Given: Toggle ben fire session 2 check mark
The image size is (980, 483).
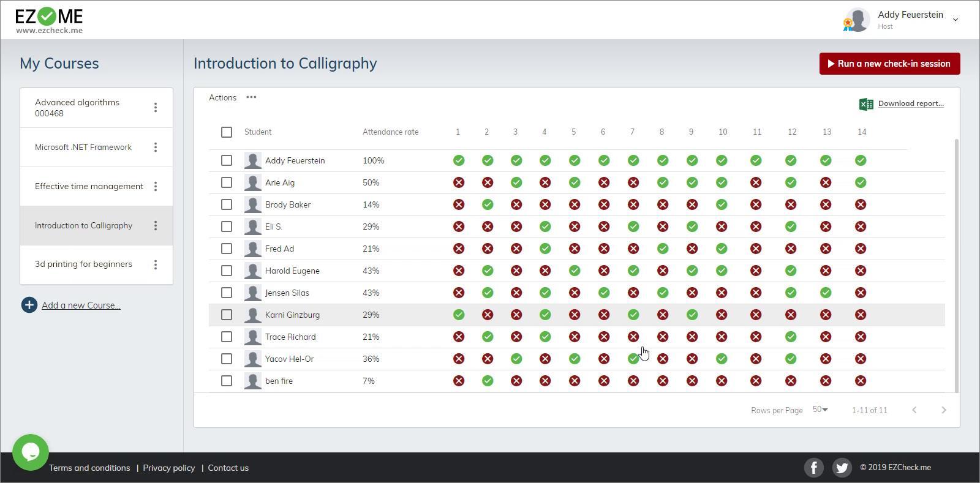Looking at the screenshot, I should [x=488, y=381].
